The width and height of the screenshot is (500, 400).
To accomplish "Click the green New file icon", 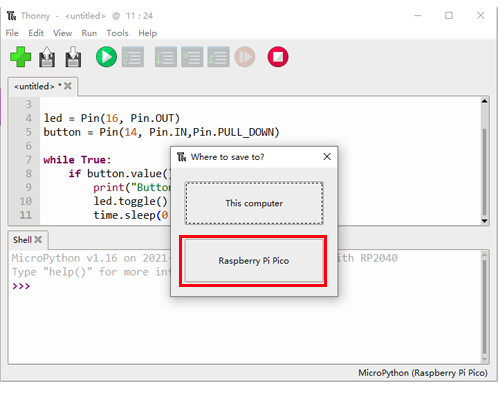I will 20,57.
